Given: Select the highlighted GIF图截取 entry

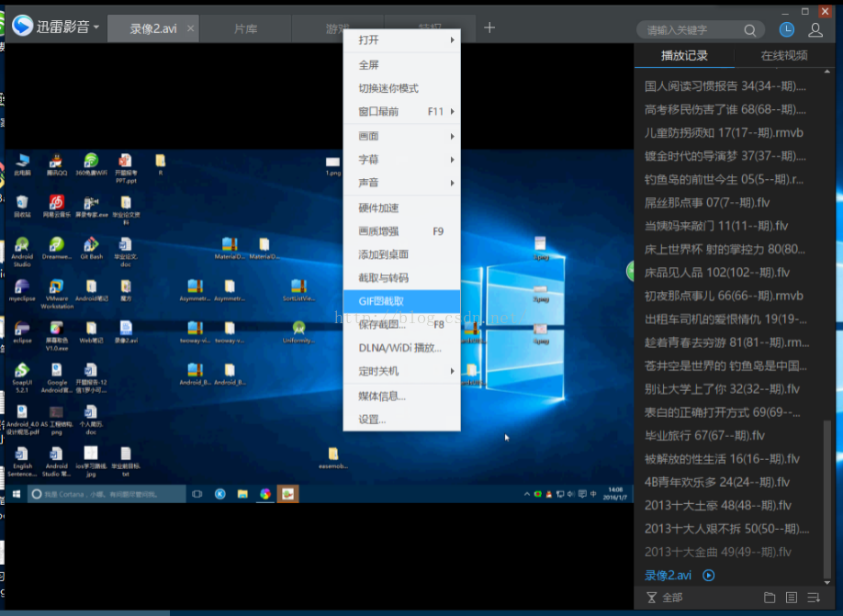Looking at the screenshot, I should (401, 301).
